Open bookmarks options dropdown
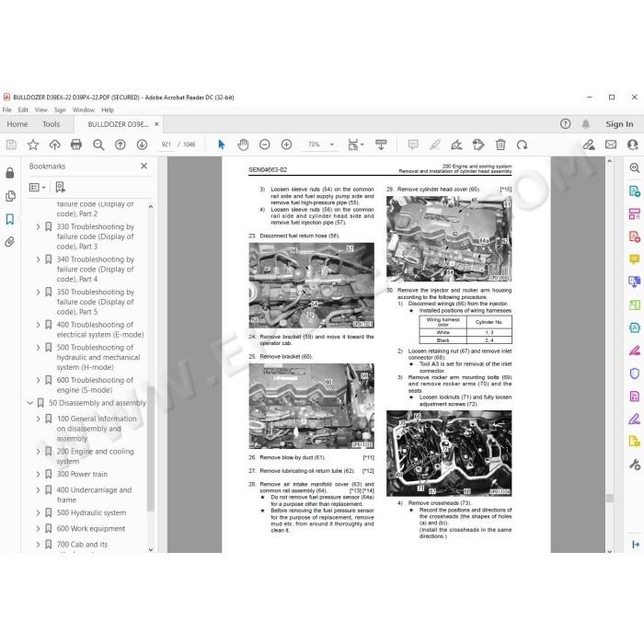The width and height of the screenshot is (644, 644). (38, 188)
